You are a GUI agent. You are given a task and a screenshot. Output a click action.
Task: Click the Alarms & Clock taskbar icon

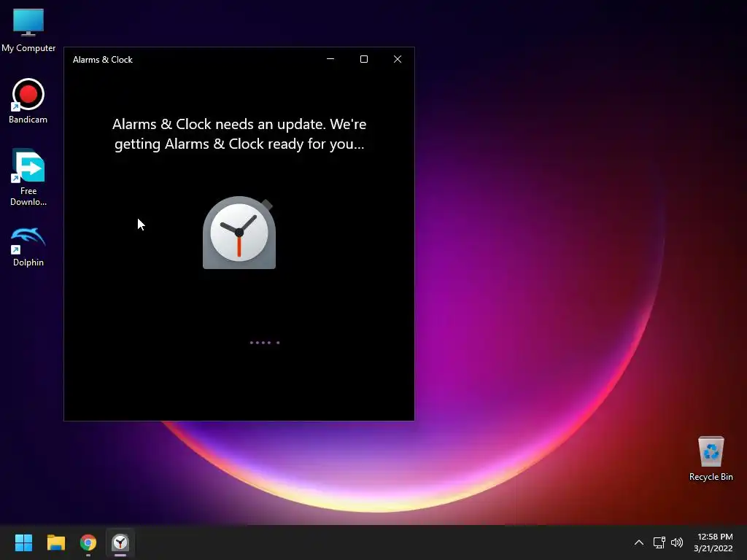point(120,542)
